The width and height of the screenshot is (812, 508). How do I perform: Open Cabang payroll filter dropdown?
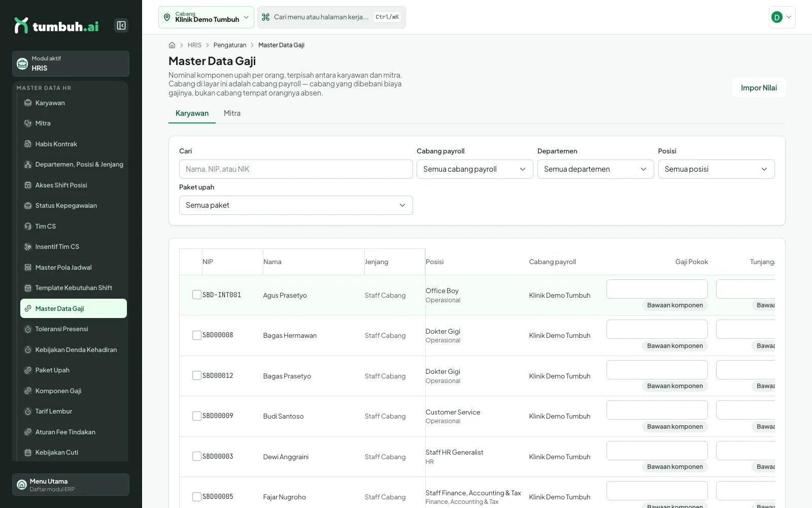(x=475, y=169)
